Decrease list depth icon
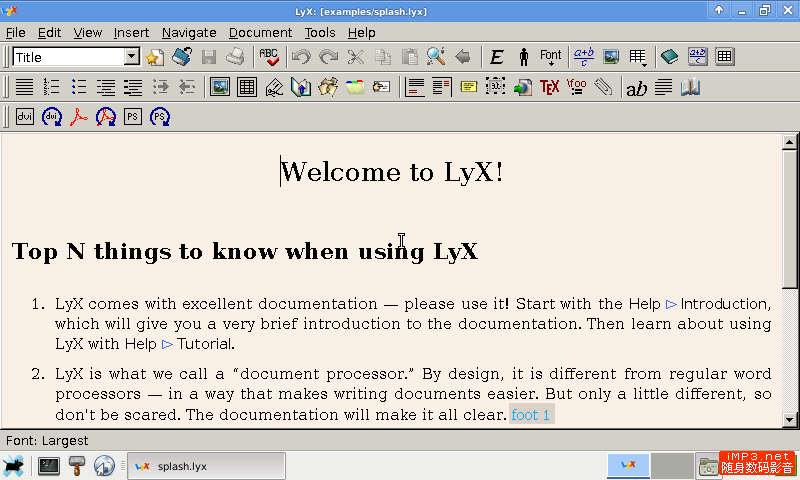 pos(187,87)
